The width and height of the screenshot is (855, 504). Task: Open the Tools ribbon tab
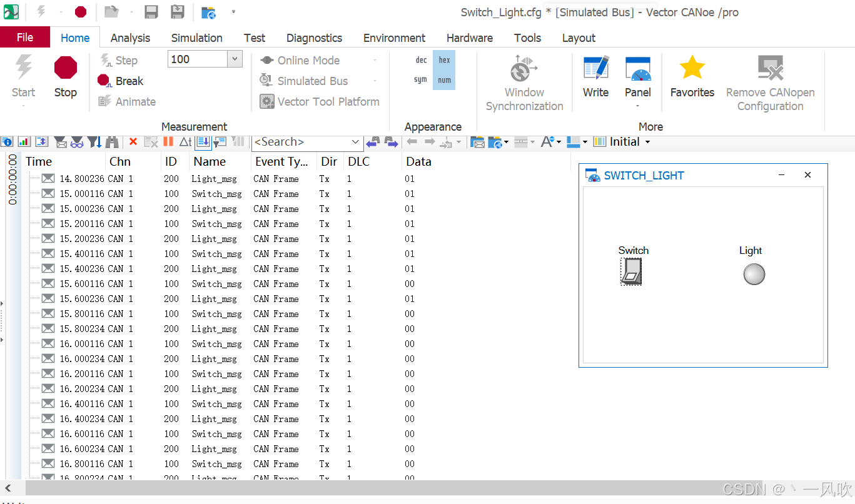point(527,38)
